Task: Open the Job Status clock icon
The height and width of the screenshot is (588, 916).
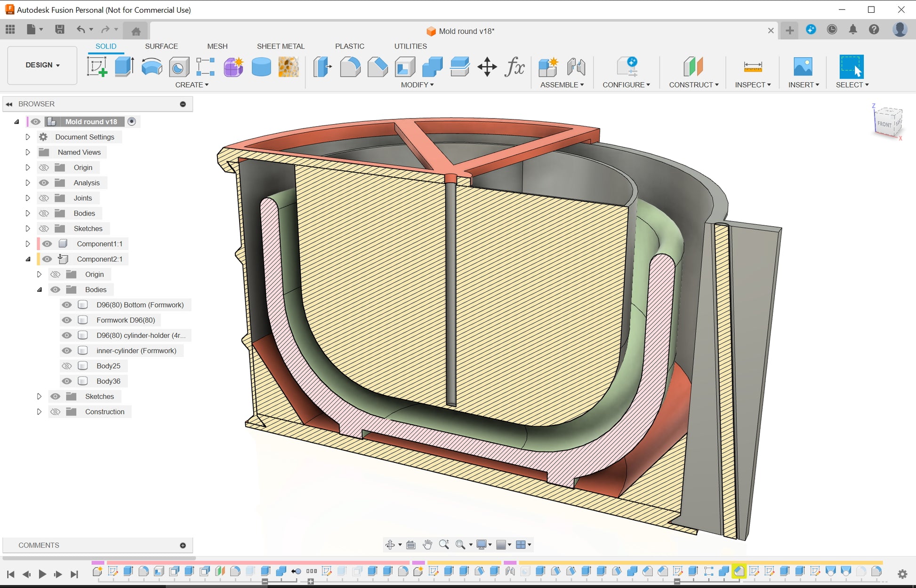Action: tap(832, 30)
